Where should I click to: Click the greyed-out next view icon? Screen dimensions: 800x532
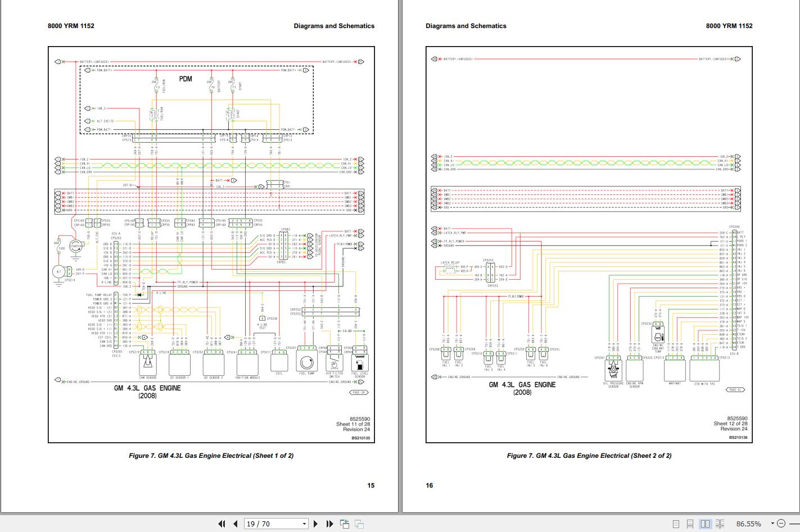(x=359, y=524)
